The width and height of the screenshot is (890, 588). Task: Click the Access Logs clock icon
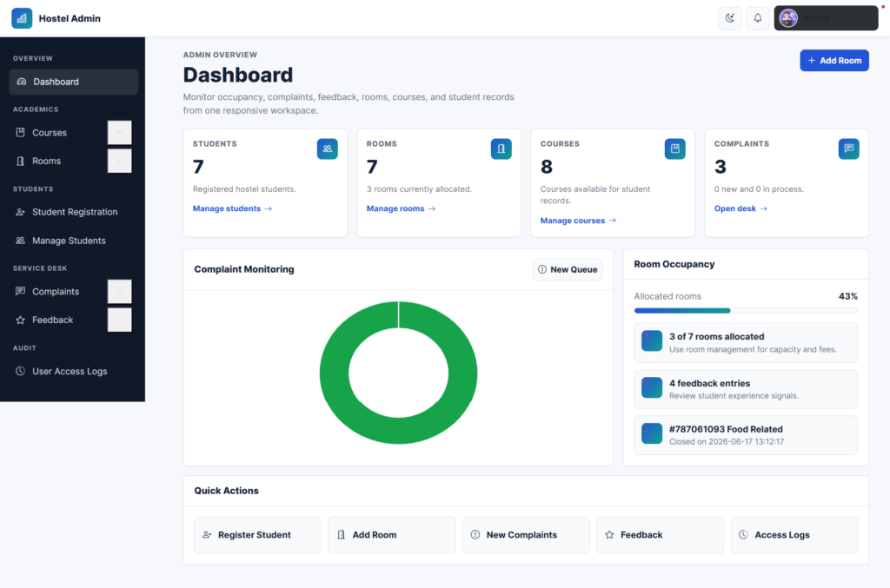pyautogui.click(x=744, y=535)
